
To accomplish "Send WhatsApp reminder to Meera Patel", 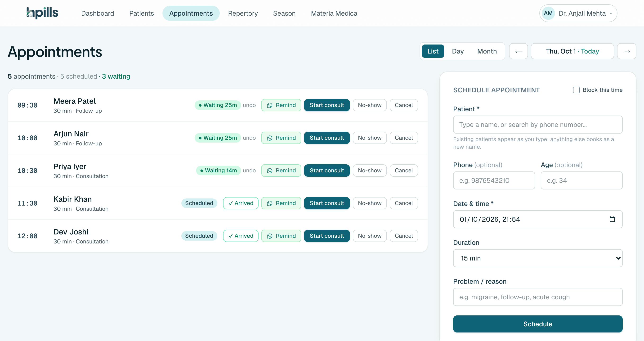I will 281,105.
